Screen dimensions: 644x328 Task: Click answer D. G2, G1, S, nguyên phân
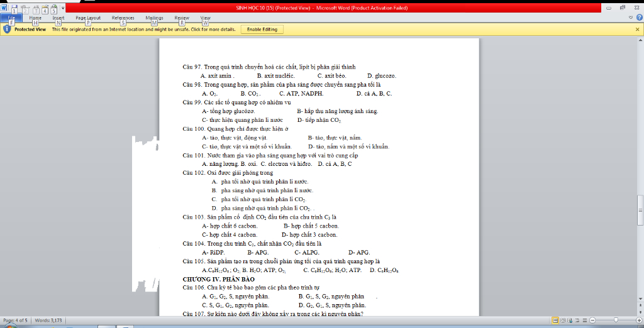click(x=332, y=305)
